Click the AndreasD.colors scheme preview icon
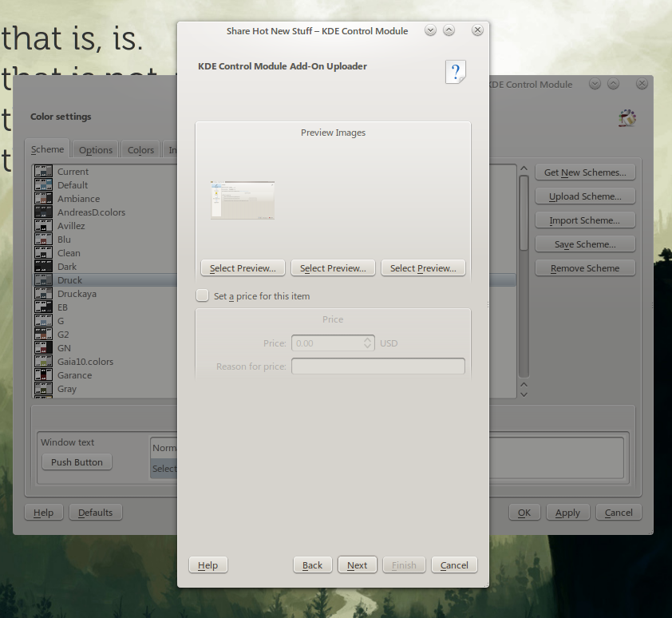672x618 pixels. coord(43,212)
